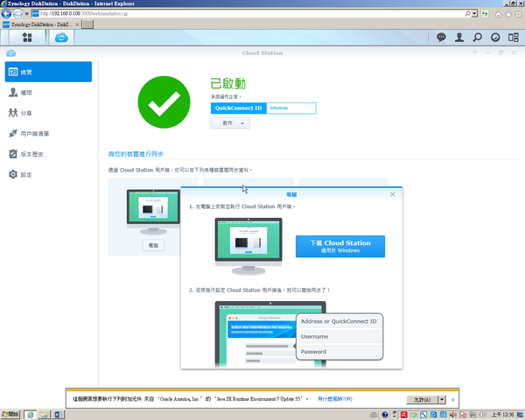Open the 用戶端清單 client list page

point(48,133)
